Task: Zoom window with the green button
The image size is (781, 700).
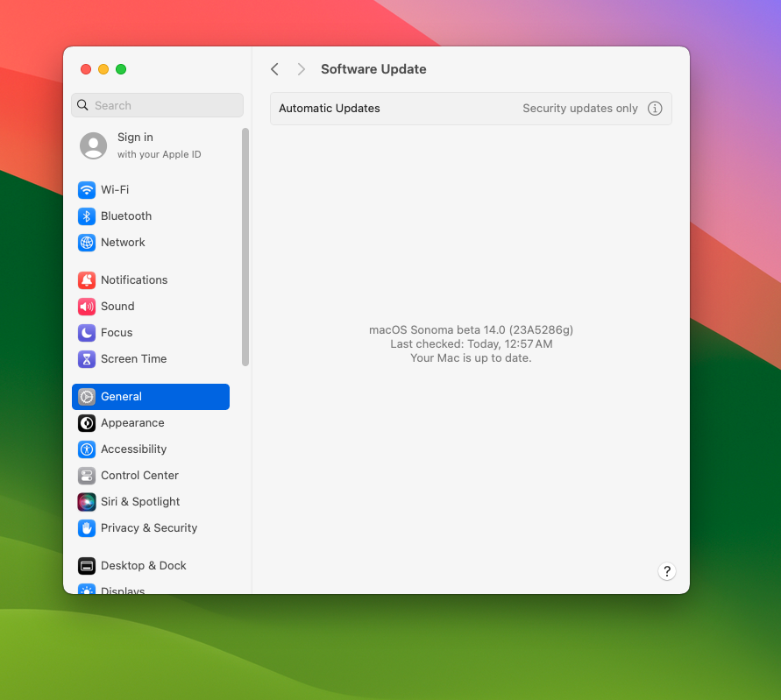Action: [121, 69]
